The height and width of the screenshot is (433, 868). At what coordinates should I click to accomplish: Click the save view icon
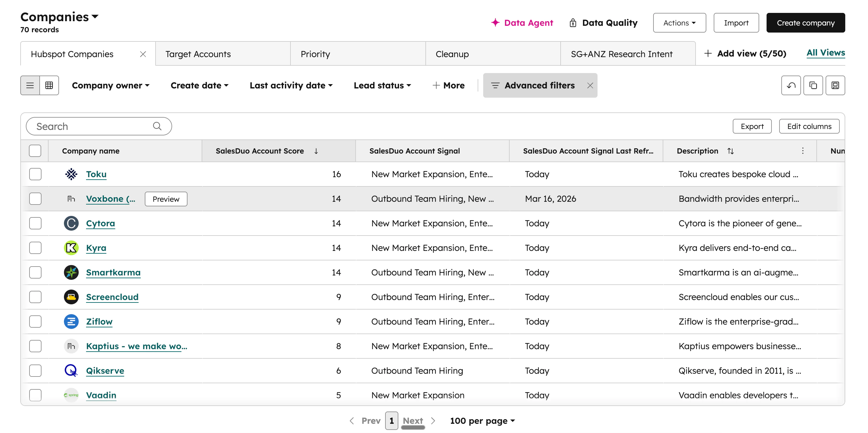[x=835, y=85]
